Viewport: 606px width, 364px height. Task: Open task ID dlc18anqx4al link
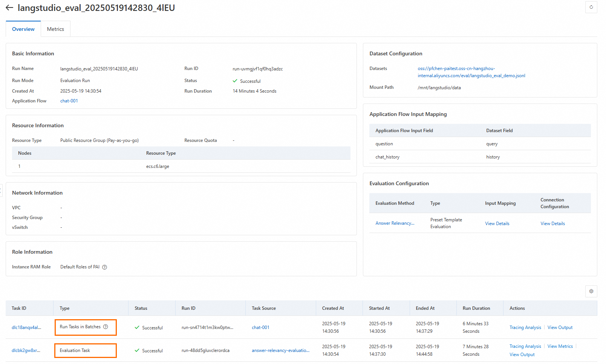pyautogui.click(x=26, y=327)
